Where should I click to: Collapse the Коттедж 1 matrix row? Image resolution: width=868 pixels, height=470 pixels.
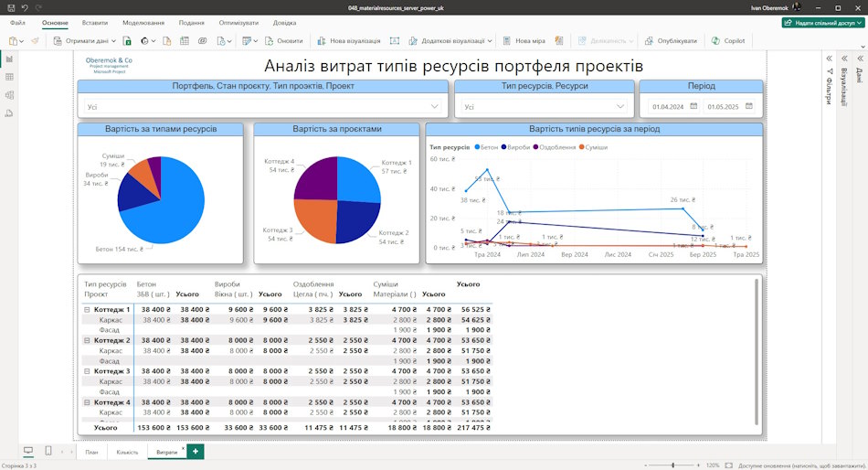click(x=87, y=310)
